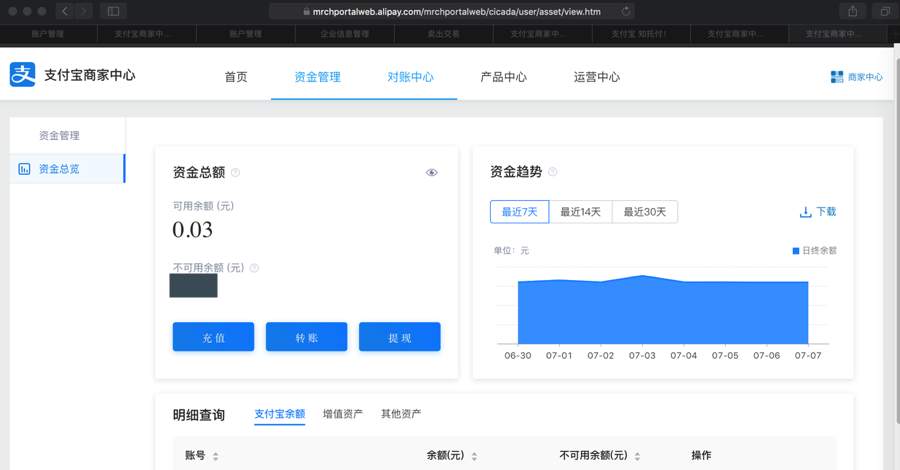Viewport: 900px width, 470px height.
Task: Select 最近7天 time range
Action: [x=519, y=212]
